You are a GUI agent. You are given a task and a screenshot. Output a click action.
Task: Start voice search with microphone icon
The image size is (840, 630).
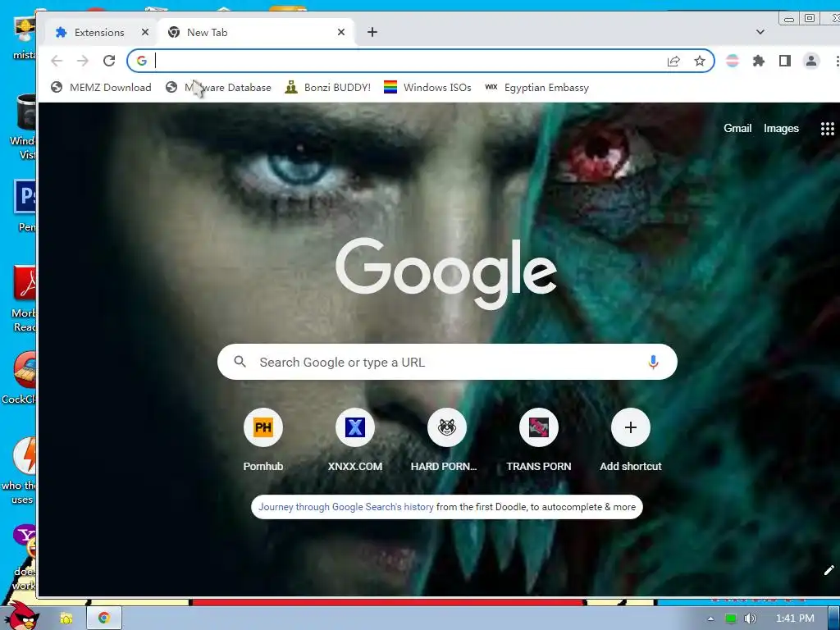pos(653,362)
